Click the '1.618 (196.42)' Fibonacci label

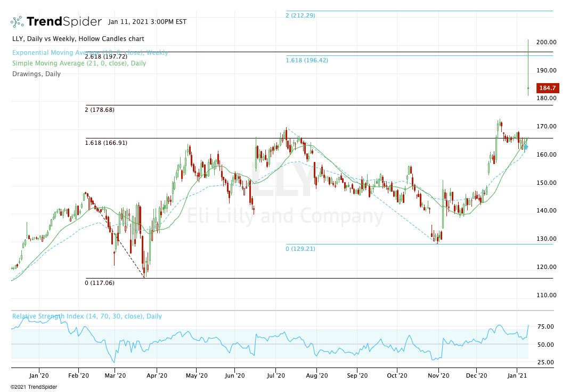coord(307,60)
